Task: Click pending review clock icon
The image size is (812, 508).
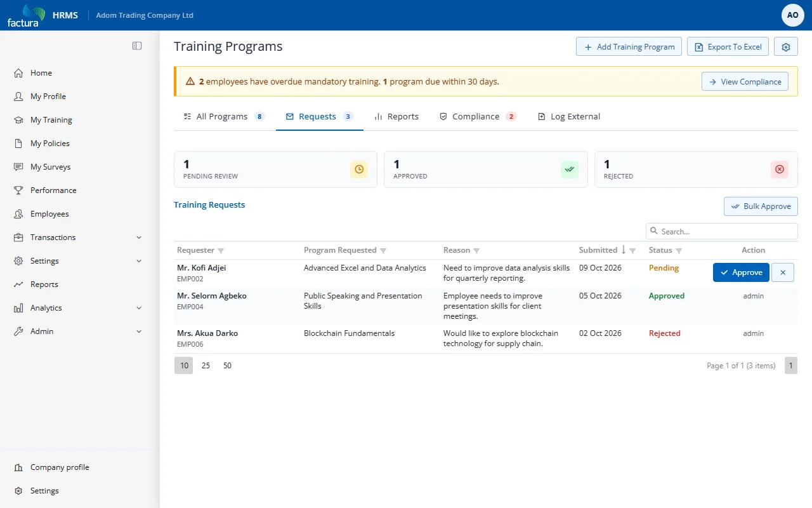Action: coord(359,170)
